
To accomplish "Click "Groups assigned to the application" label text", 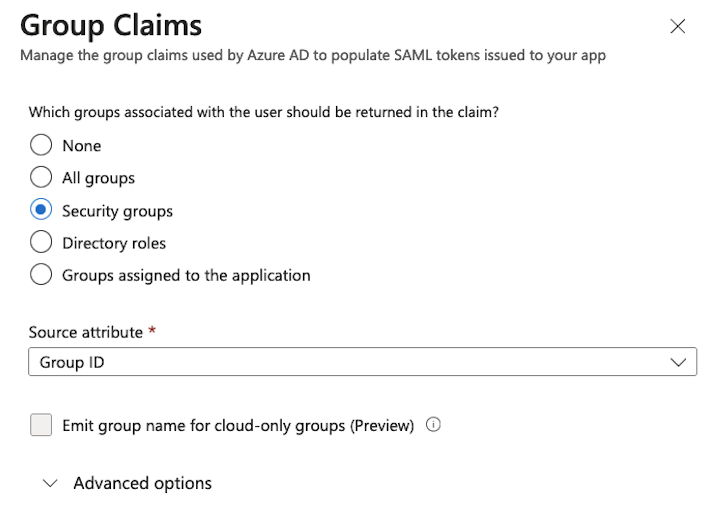I will [x=186, y=275].
